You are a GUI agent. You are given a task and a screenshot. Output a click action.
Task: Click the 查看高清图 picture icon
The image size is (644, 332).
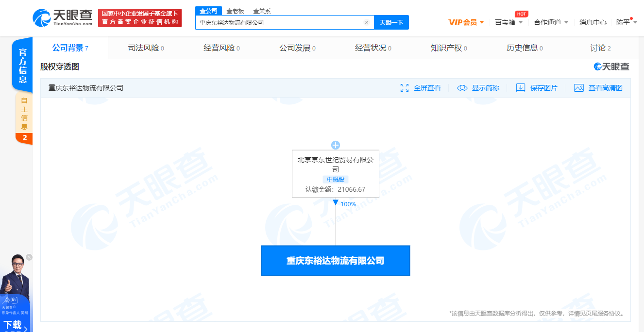[578, 88]
